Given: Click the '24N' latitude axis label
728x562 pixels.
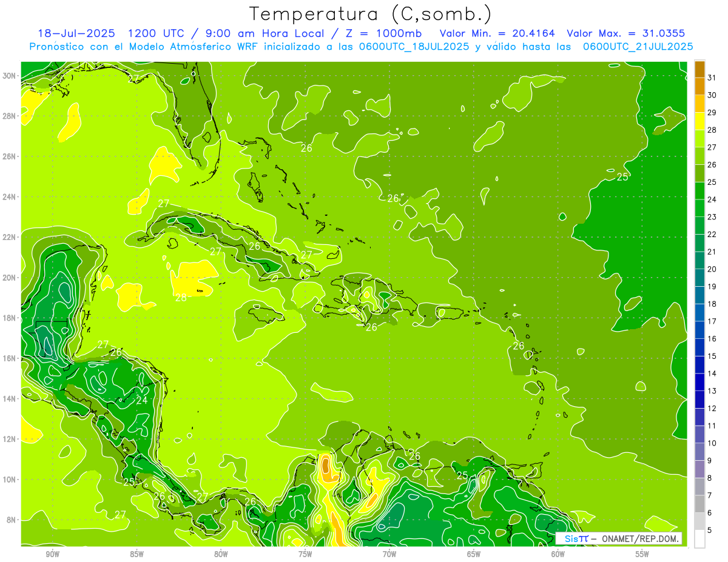Looking at the screenshot, I should (x=10, y=197).
